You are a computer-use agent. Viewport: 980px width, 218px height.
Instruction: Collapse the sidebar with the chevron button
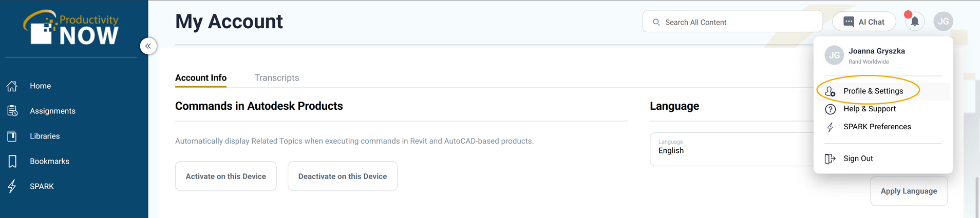pos(148,46)
